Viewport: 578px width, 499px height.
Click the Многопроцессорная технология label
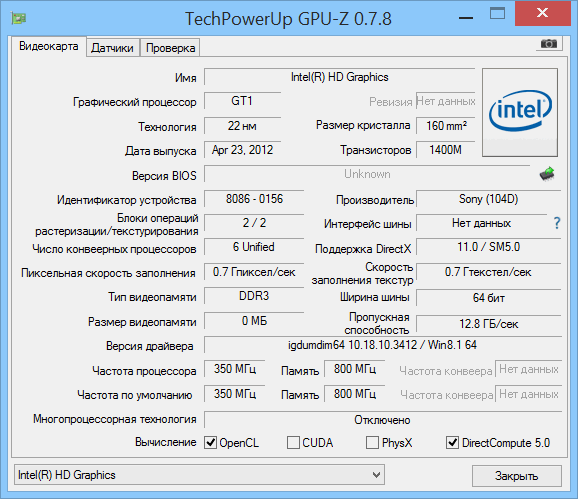[x=115, y=419]
